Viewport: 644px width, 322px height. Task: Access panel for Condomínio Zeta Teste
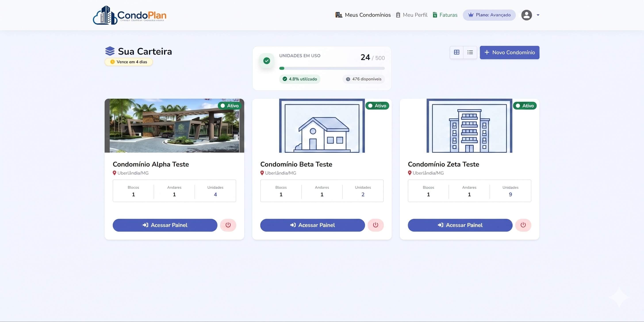[460, 225]
